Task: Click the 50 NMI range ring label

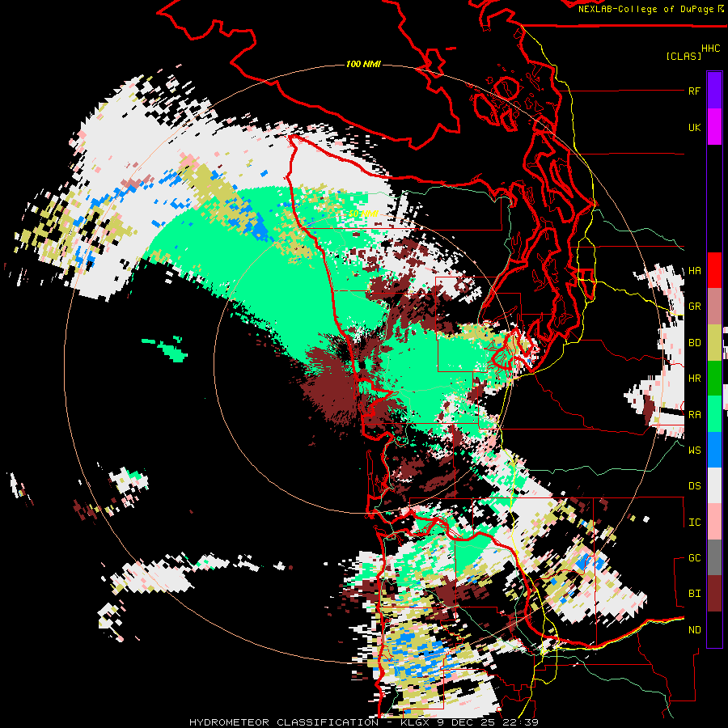Action: click(x=363, y=214)
